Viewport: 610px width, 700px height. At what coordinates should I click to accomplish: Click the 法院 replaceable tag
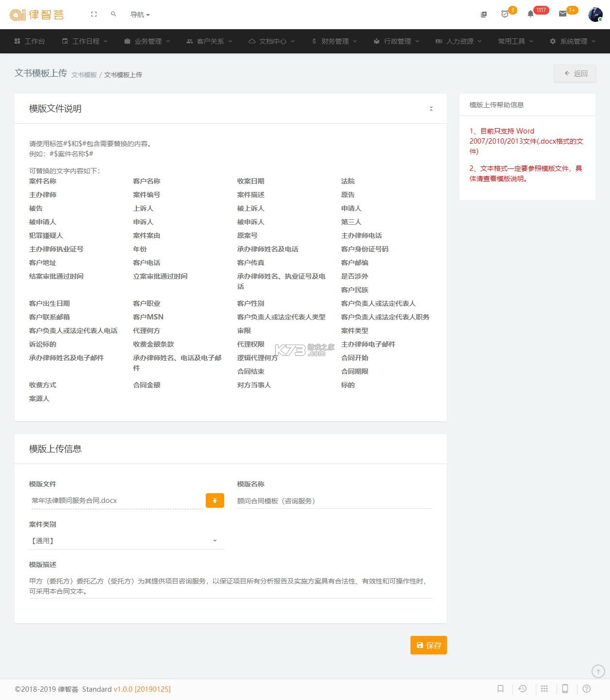[348, 181]
